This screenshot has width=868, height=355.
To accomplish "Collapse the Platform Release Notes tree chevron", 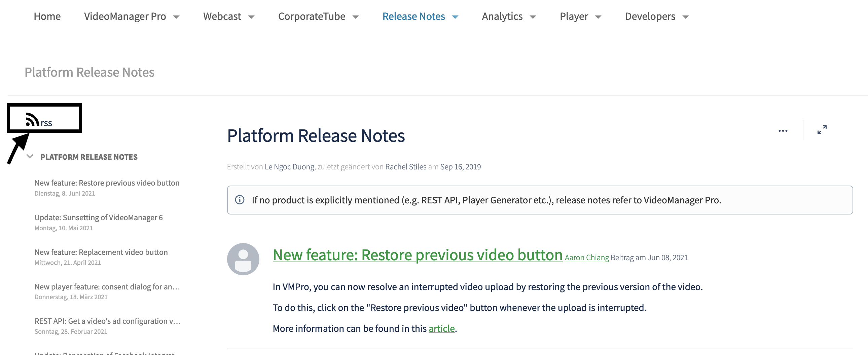I will [30, 156].
